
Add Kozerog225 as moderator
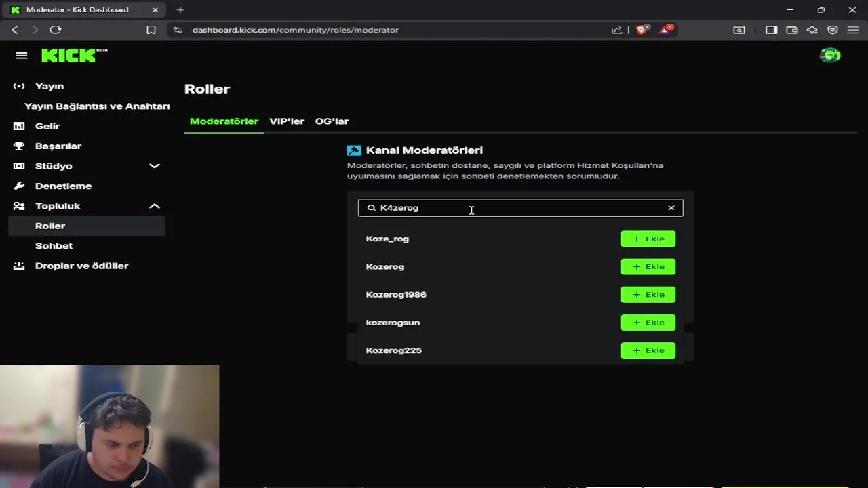648,350
